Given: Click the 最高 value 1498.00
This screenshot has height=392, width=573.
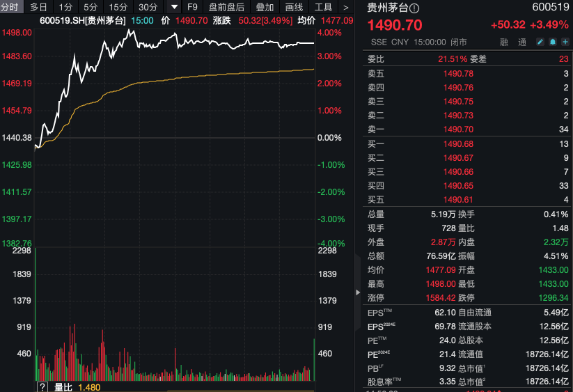Looking at the screenshot, I should coord(441,283).
